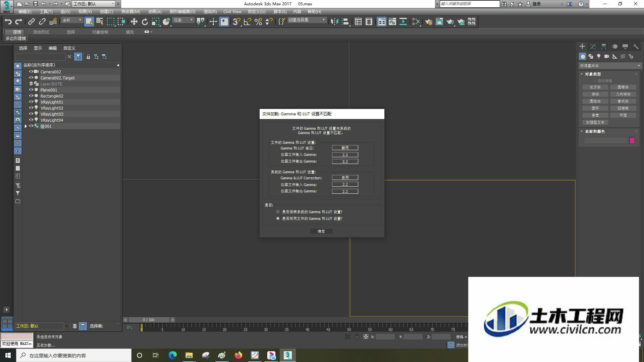Launch Firefox from the Windows taskbar
This screenshot has height=362, width=644.
tap(238, 355)
